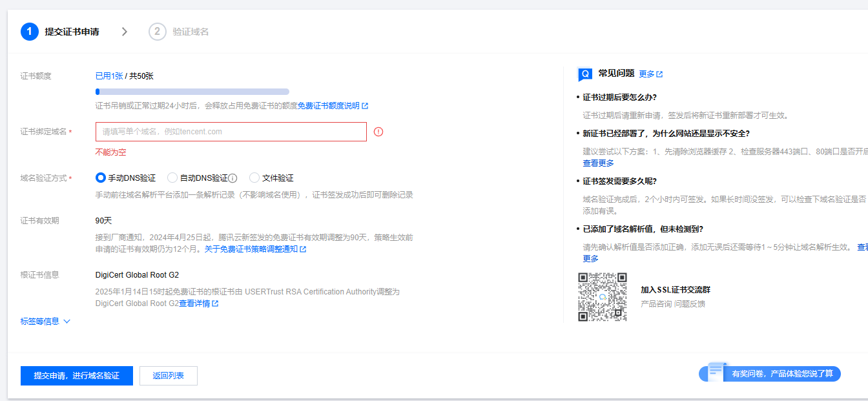
Task: Click 产品咨询 问题反馈 text
Action: (x=673, y=304)
